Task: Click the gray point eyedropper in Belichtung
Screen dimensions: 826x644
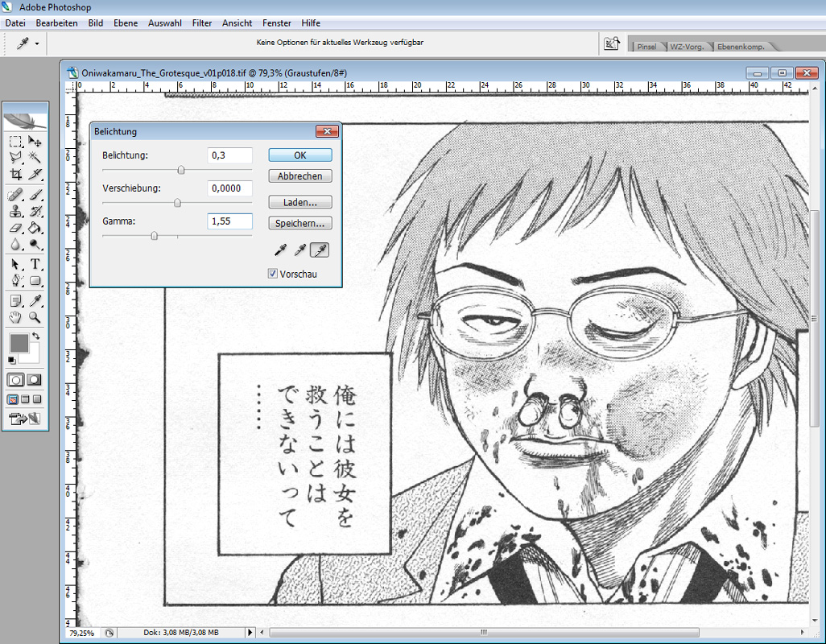Action: (x=300, y=250)
